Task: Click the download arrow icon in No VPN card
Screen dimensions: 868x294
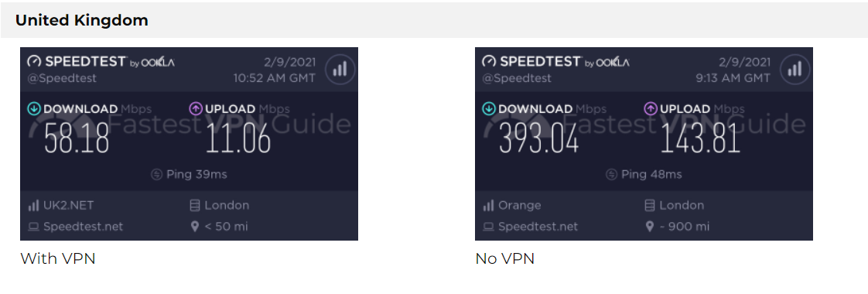Action: click(x=490, y=109)
